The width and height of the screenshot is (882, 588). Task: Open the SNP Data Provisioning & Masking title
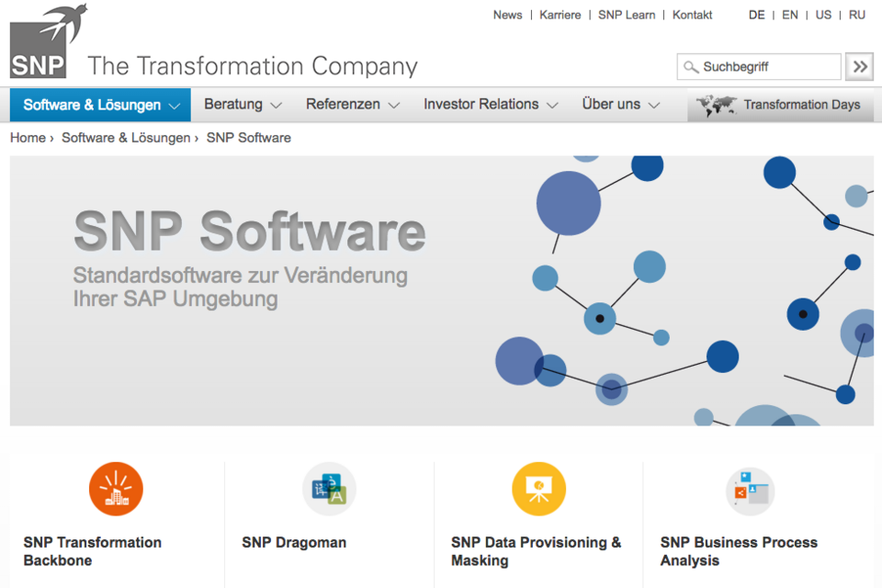[536, 551]
